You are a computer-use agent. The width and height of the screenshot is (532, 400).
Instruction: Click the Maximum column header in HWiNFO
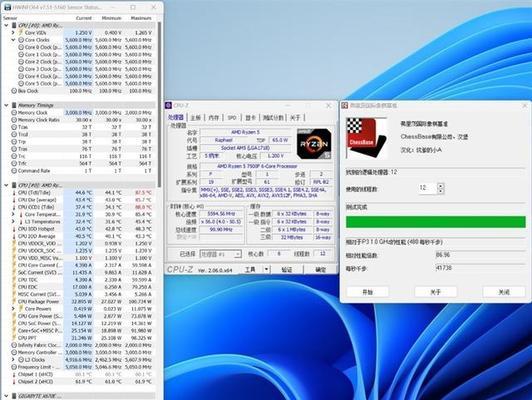[x=141, y=18]
